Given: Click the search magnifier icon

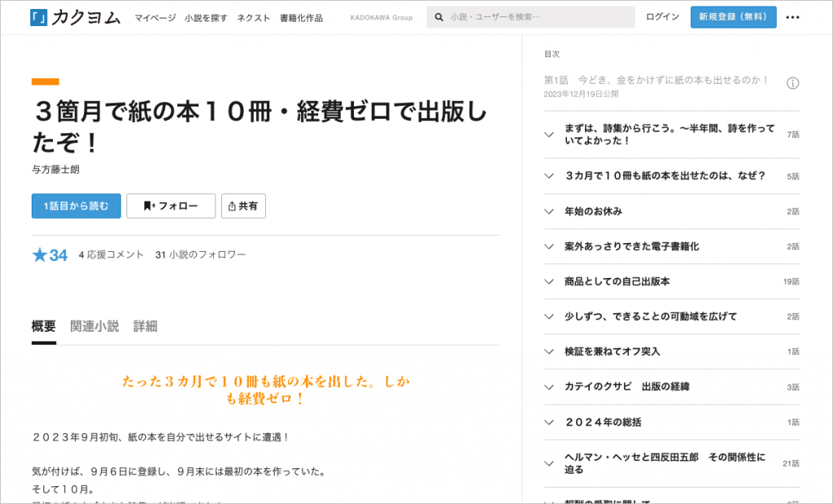Looking at the screenshot, I should coord(439,17).
